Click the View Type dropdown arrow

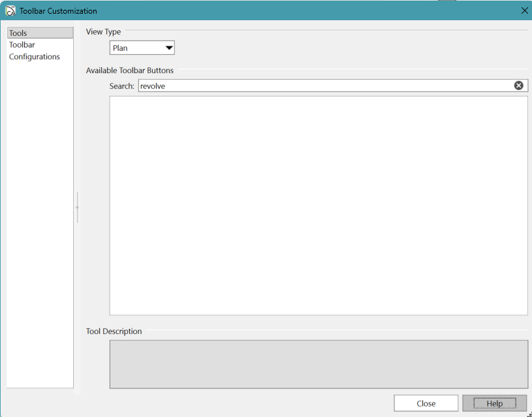(x=168, y=48)
